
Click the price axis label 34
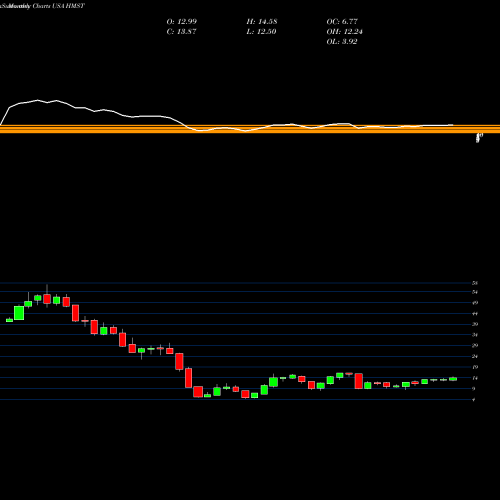(475, 335)
